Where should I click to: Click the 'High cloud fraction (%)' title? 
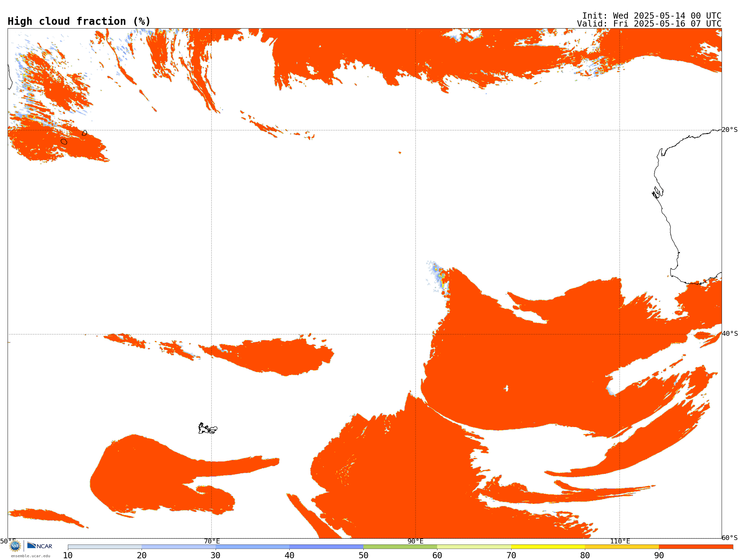(x=79, y=21)
